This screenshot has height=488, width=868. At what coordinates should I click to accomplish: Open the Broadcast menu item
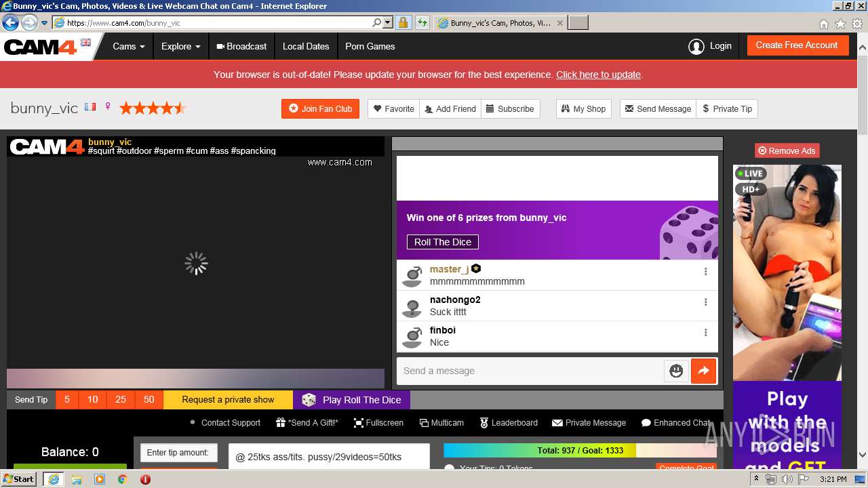pos(241,46)
